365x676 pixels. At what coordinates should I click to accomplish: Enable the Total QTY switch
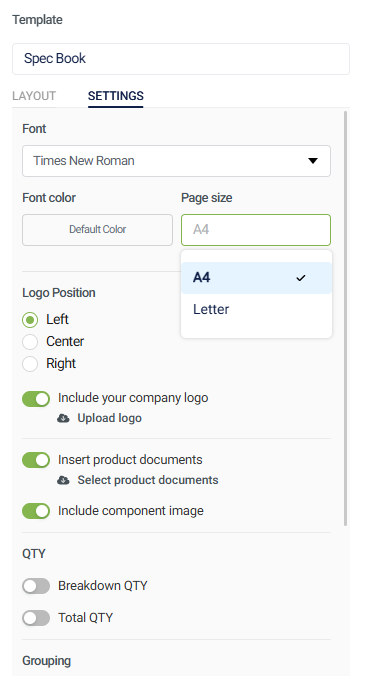(x=36, y=618)
